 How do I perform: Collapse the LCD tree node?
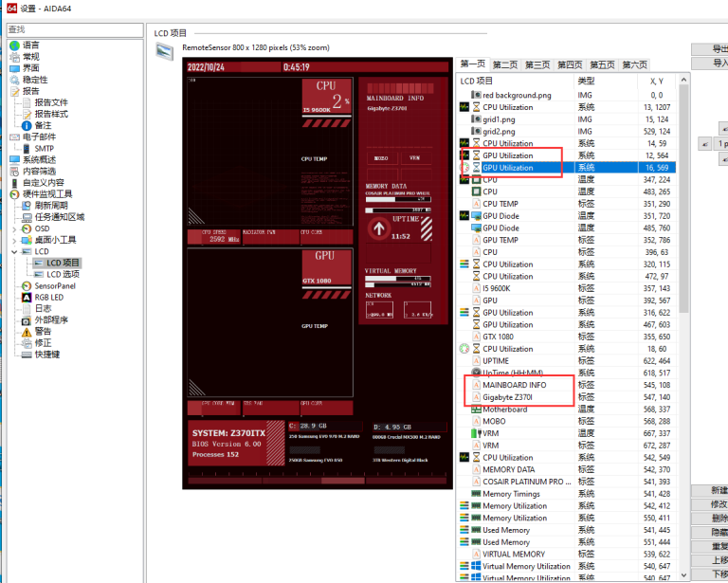[14, 251]
